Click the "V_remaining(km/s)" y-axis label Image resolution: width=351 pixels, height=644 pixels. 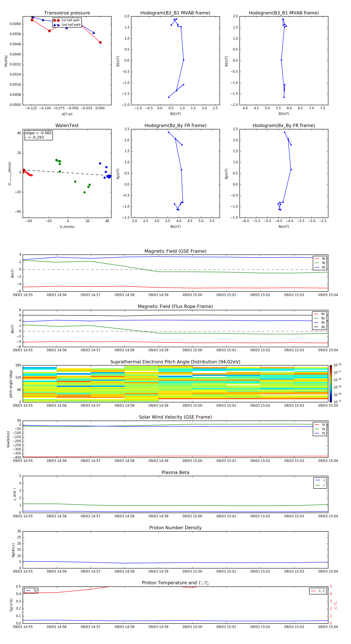[10, 173]
